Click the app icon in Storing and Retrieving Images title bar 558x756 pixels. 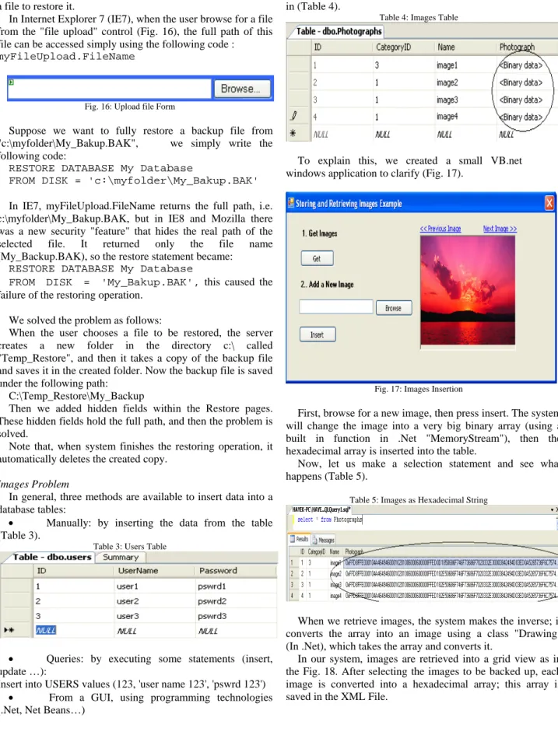291,203
